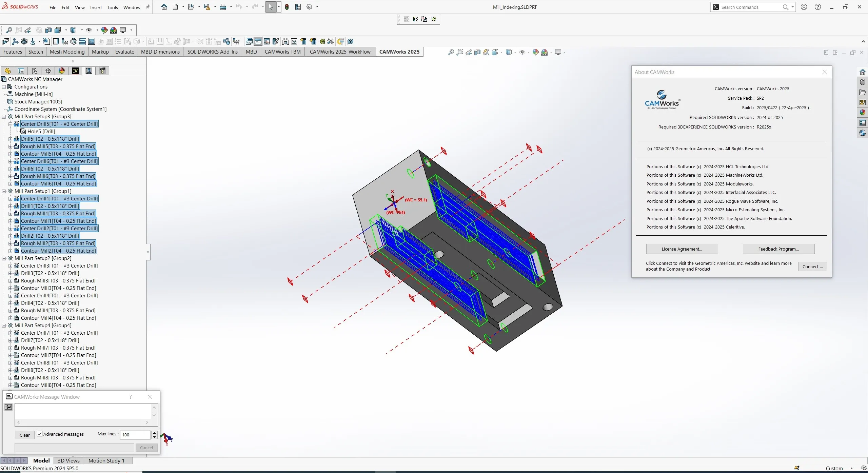Expand the Rough Mill3 operation node
This screenshot has height=473, width=868.
(x=11, y=280)
